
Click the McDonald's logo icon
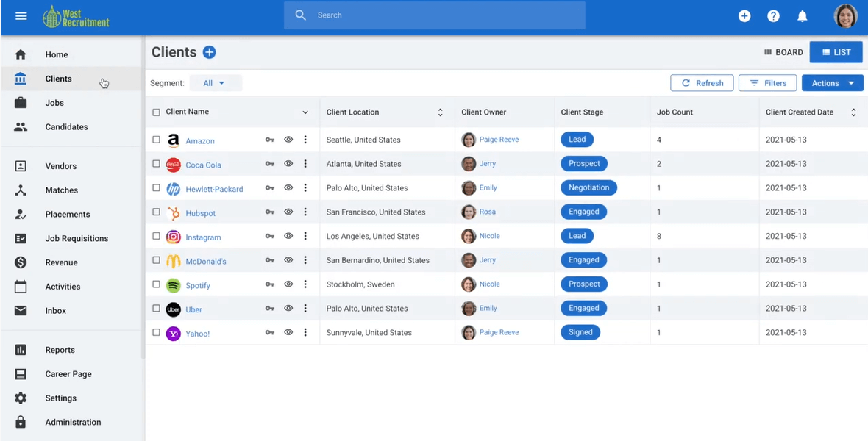tap(174, 261)
